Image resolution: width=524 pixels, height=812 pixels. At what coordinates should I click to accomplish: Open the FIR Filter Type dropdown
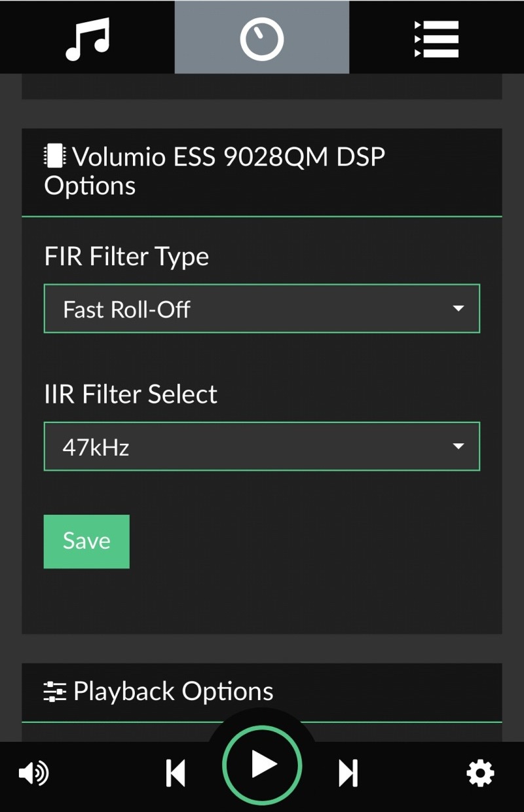[262, 308]
